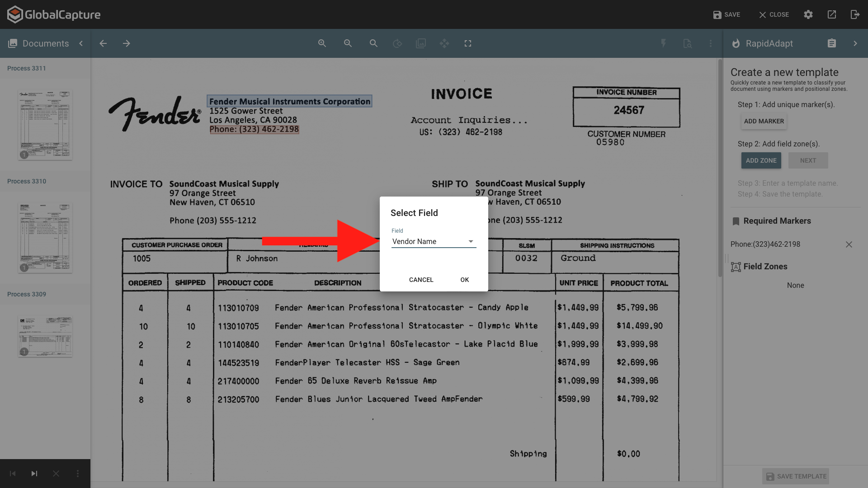
Task: Click the document search icon
Action: (687, 43)
